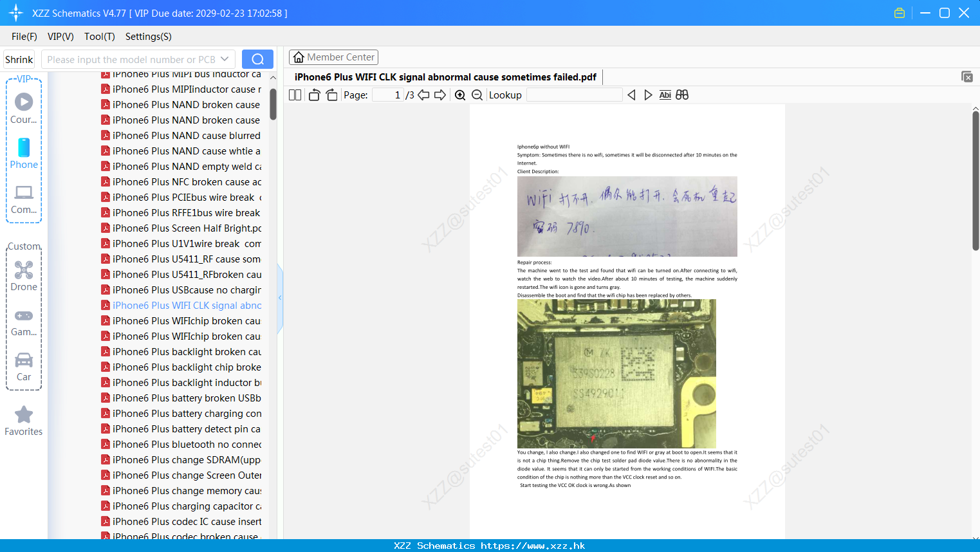Open iPhone6 Plus MIPIinductor cause file
Screen dimensions: 980x552
(x=181, y=89)
